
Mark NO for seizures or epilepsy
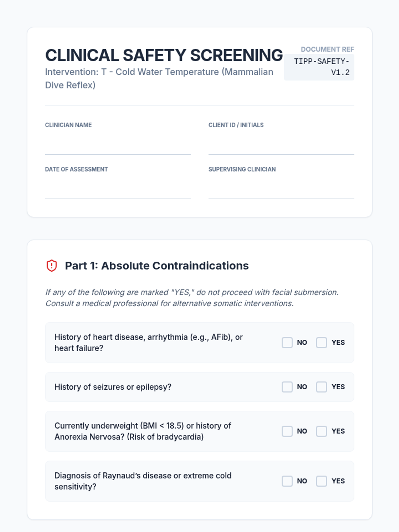point(287,387)
